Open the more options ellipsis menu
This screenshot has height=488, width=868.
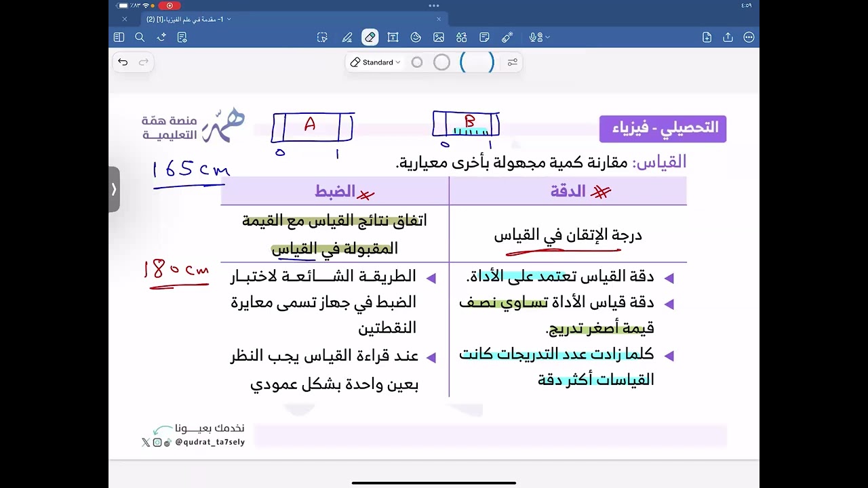coord(749,37)
